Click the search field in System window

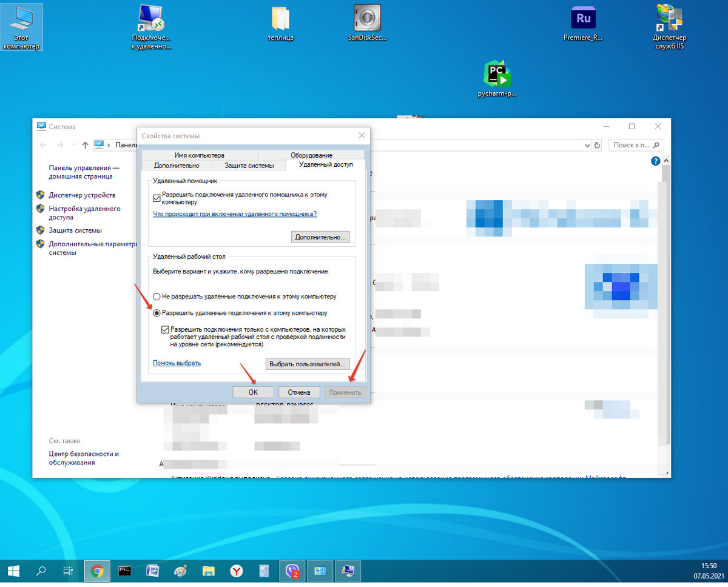[637, 146]
